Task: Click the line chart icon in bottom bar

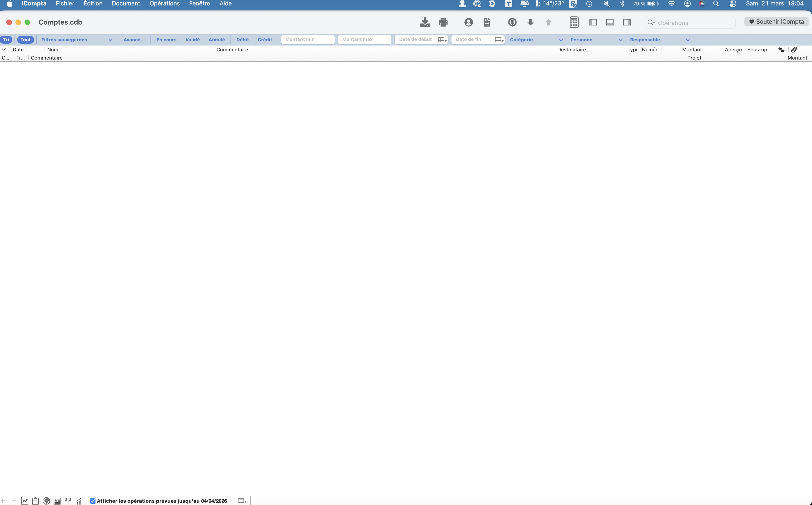Action: click(x=24, y=501)
